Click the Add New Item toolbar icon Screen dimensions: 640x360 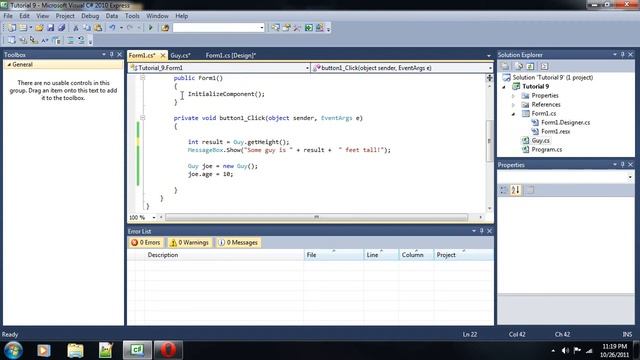coord(23,28)
